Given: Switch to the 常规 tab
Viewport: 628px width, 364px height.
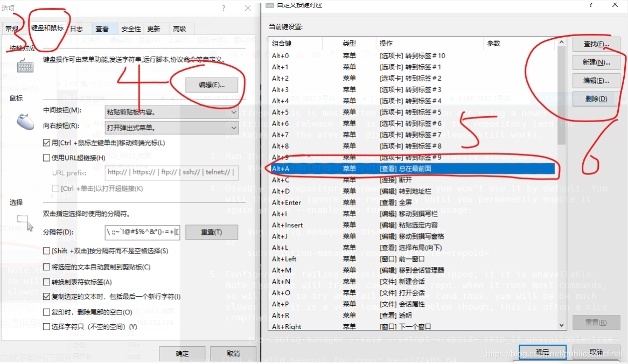Looking at the screenshot, I should click(x=12, y=28).
